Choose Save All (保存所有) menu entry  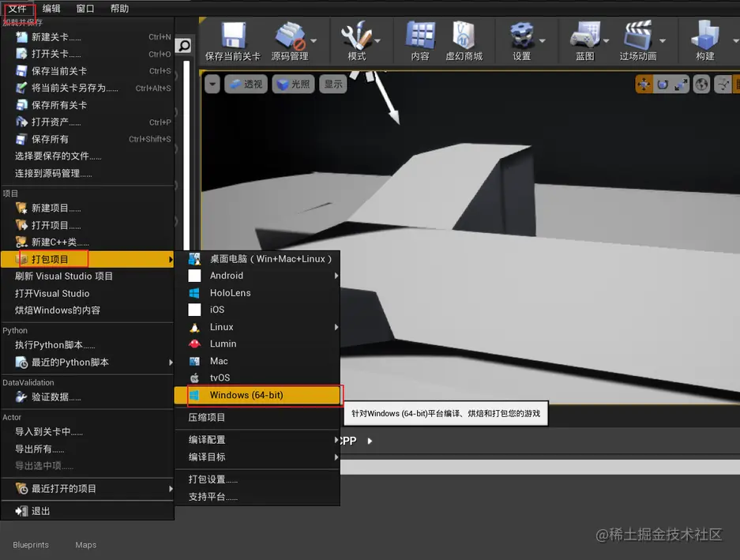(x=88, y=139)
